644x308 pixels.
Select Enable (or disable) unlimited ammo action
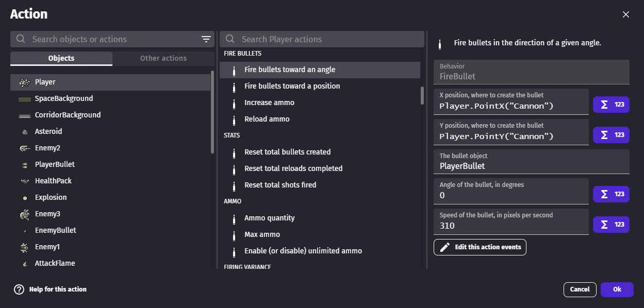[x=303, y=251]
